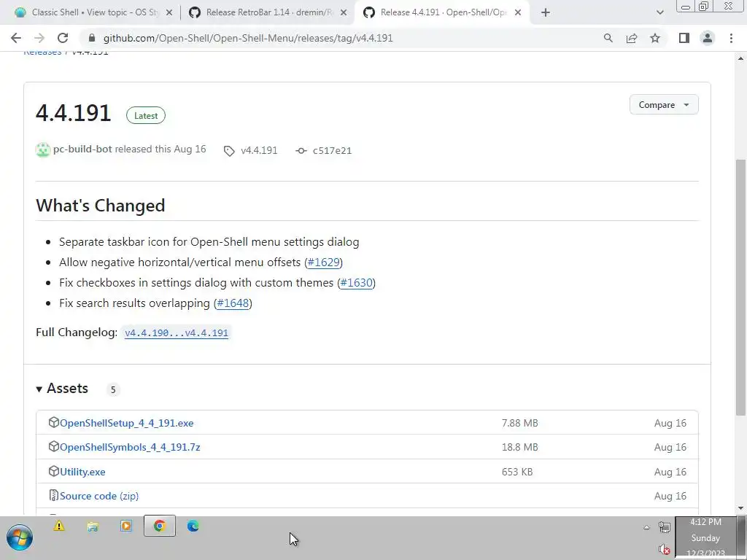
Task: Click the scrollbar down arrow
Action: point(740,508)
